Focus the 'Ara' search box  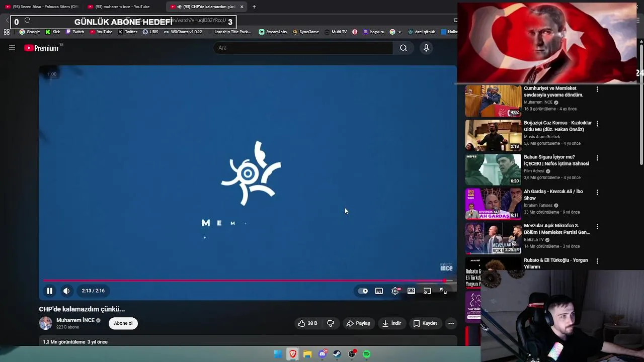pos(303,48)
